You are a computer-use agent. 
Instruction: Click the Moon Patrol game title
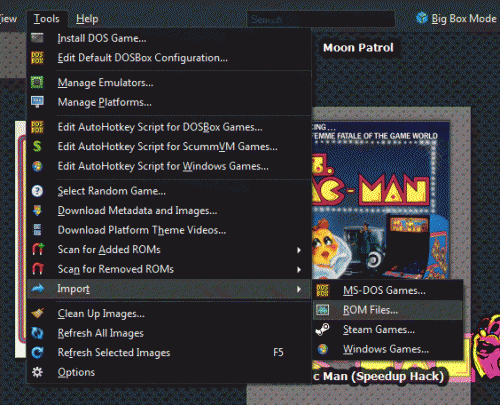pyautogui.click(x=358, y=48)
